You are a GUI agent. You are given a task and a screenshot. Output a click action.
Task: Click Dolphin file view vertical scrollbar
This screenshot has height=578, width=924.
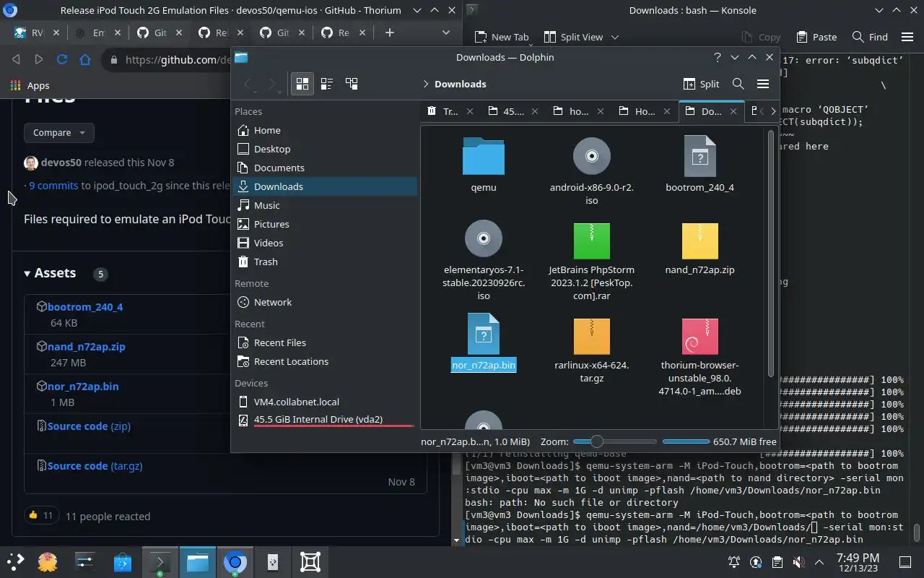[771, 253]
